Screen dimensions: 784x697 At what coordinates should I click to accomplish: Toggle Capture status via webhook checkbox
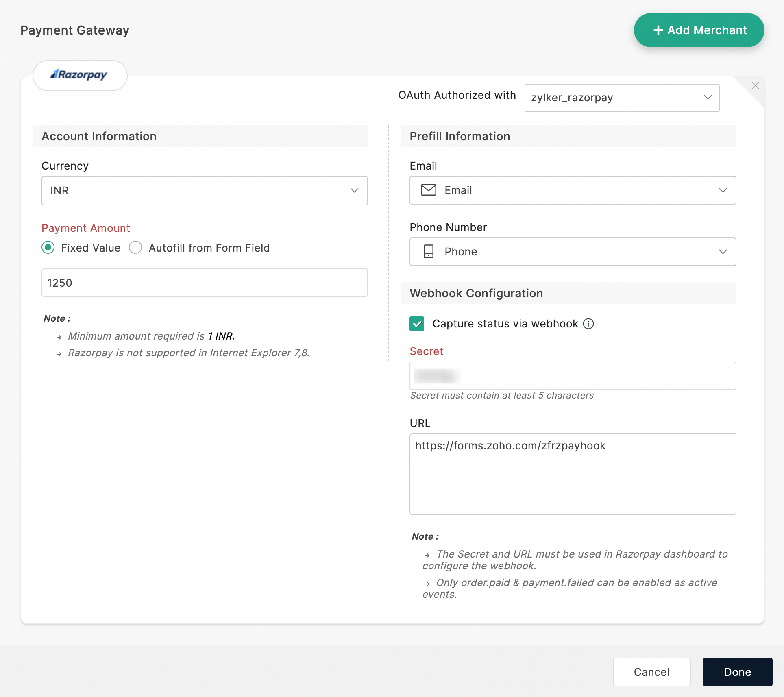click(x=417, y=324)
